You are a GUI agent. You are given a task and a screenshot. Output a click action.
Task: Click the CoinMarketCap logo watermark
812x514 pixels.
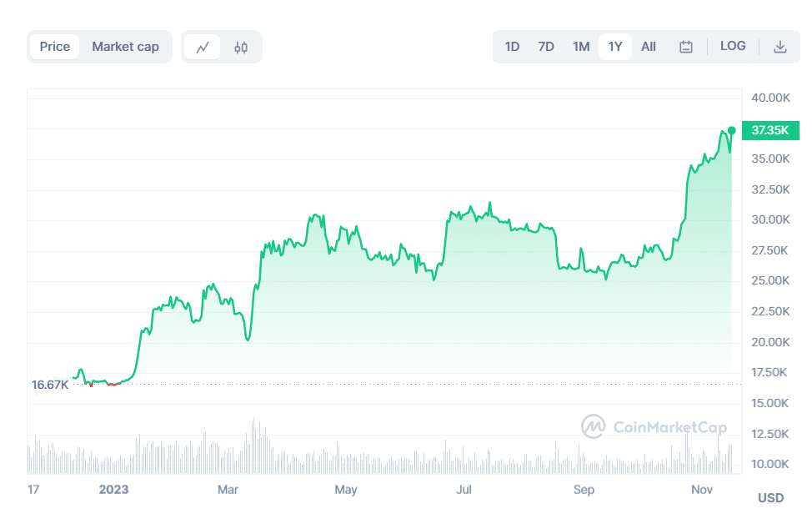654,426
